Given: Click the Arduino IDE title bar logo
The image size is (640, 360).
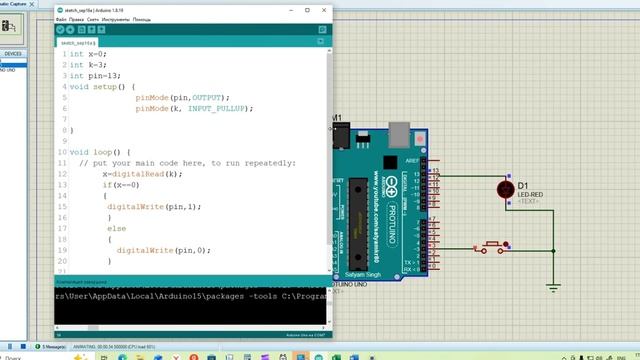Looking at the screenshot, I should (60, 10).
